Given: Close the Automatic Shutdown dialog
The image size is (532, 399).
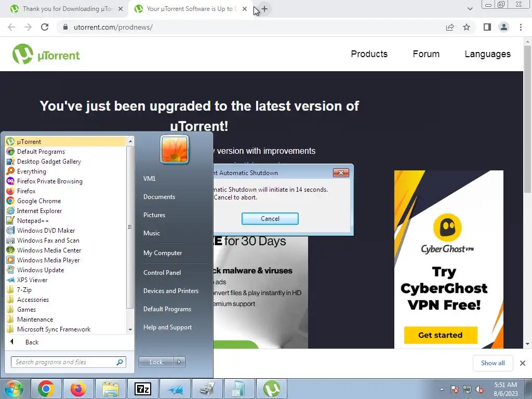Looking at the screenshot, I should coord(341,172).
